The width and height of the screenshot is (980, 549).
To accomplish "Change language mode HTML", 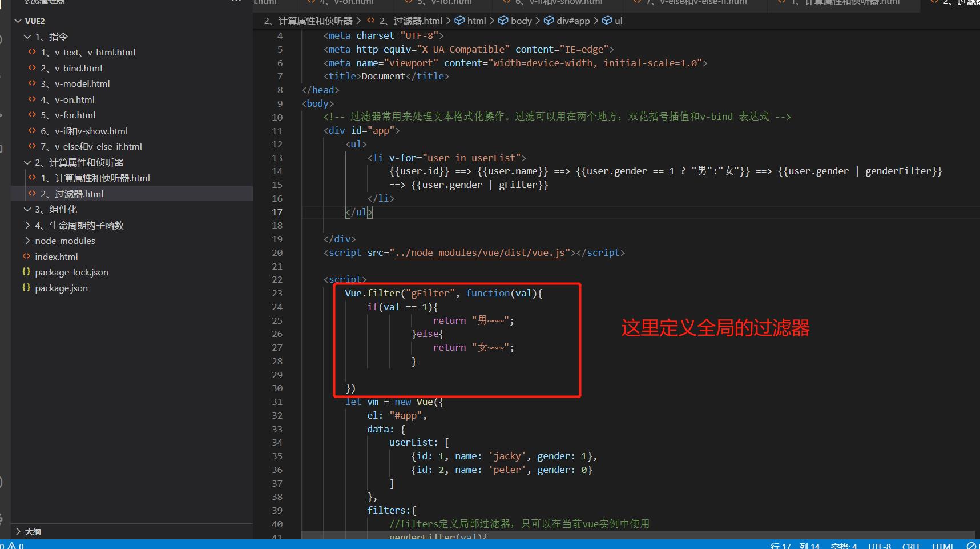I will [943, 546].
